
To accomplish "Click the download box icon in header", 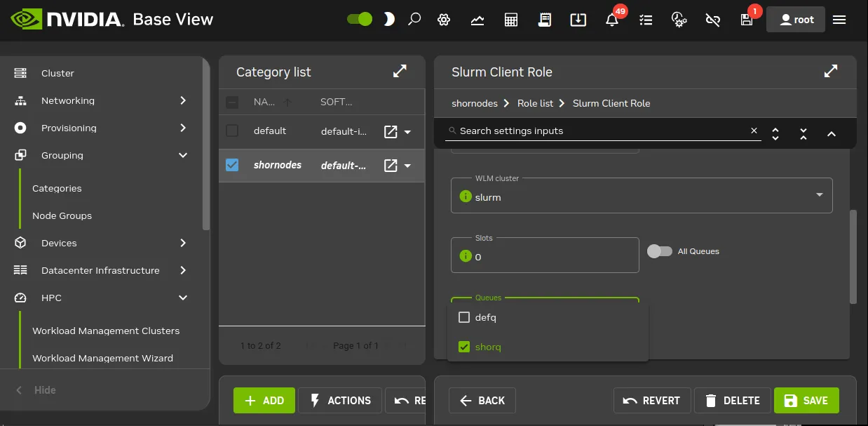I will 578,20.
